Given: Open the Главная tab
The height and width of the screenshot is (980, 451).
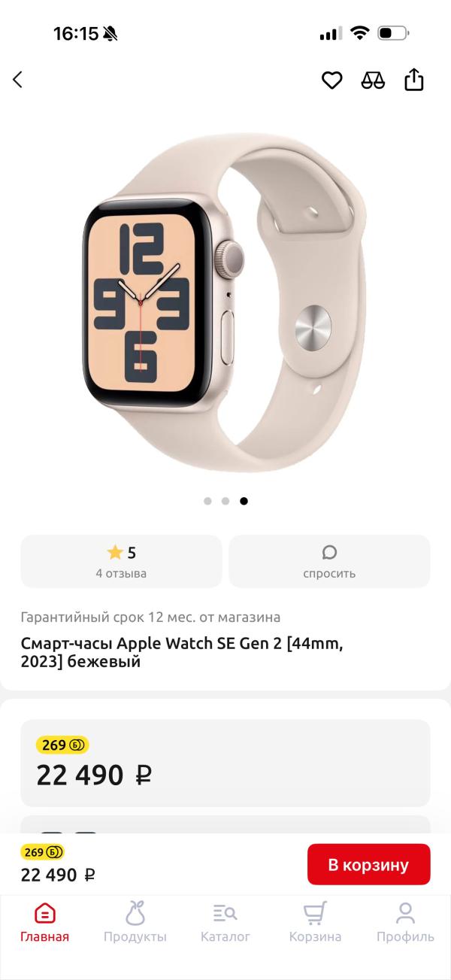Looking at the screenshot, I should click(44, 923).
